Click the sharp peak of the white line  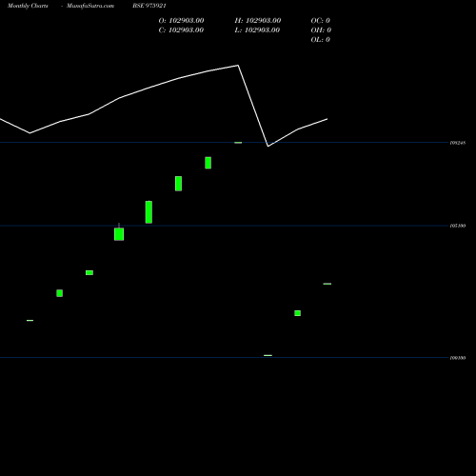pyautogui.click(x=238, y=66)
